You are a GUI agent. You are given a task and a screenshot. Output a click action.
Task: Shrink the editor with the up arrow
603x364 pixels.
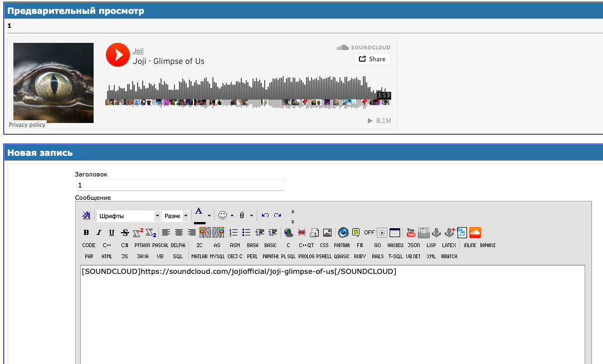tap(293, 211)
